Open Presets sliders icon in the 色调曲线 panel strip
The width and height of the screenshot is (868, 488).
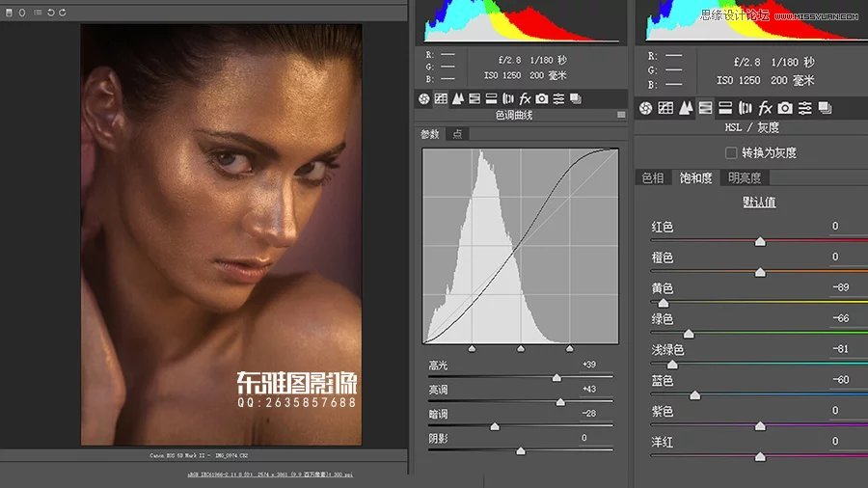tap(558, 98)
